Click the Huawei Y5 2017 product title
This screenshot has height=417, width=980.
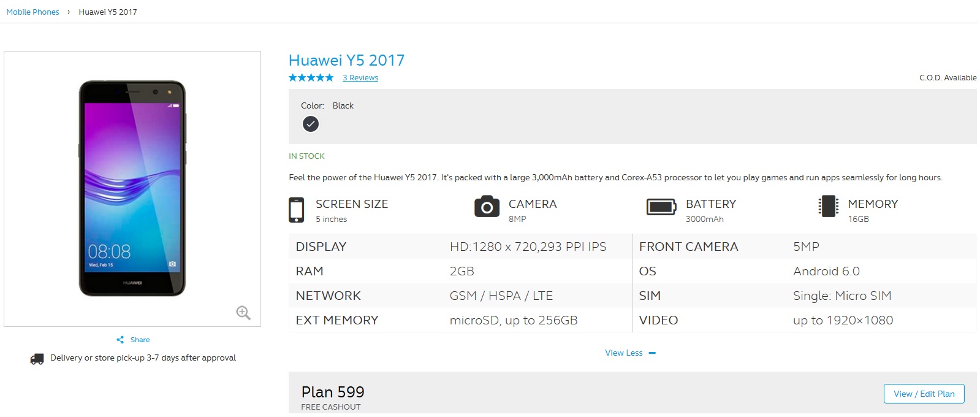point(346,60)
